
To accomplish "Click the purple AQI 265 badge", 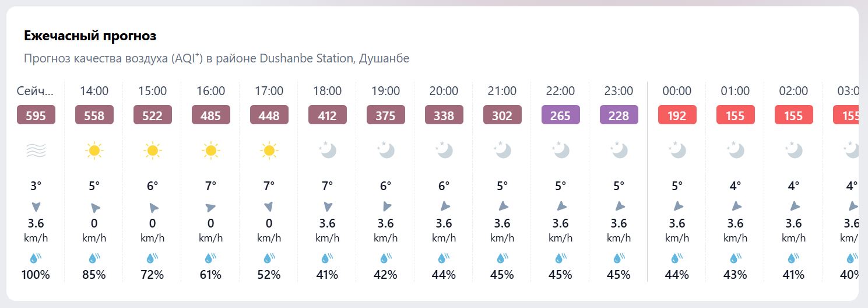I will (560, 115).
